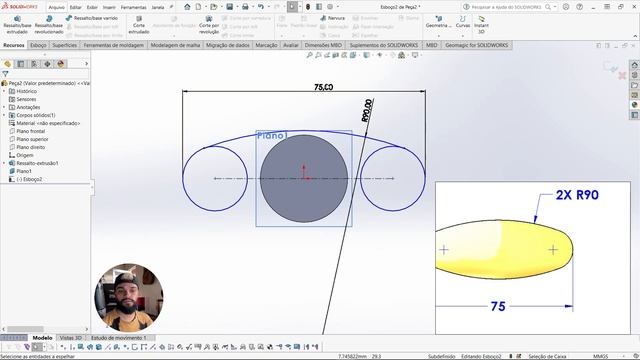Expand Ressalto-extrusão1 tree item
The width and height of the screenshot is (640, 360).
[x=4, y=163]
